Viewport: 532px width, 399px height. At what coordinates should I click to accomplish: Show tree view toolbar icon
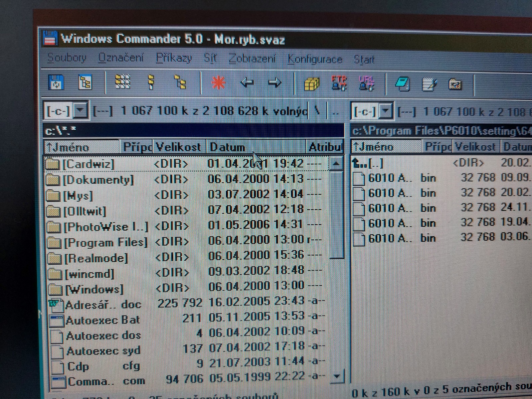coord(180,82)
